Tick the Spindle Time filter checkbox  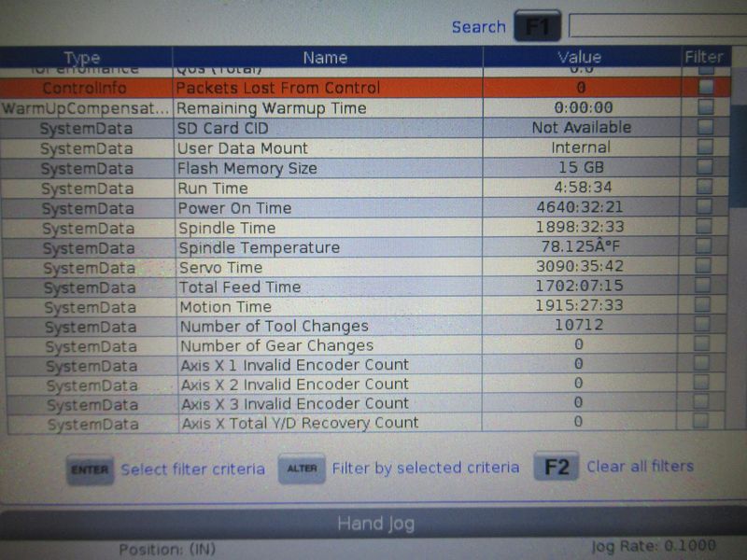tap(704, 226)
